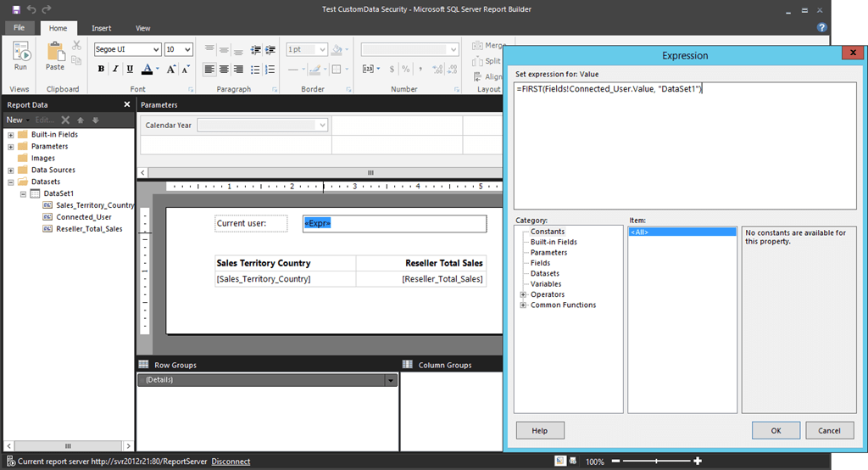Select Constants in the Category list
868x470 pixels.
(x=548, y=232)
